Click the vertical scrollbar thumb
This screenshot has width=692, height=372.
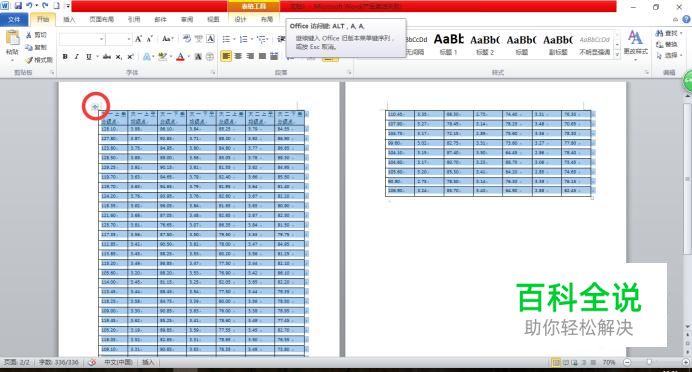(688, 179)
